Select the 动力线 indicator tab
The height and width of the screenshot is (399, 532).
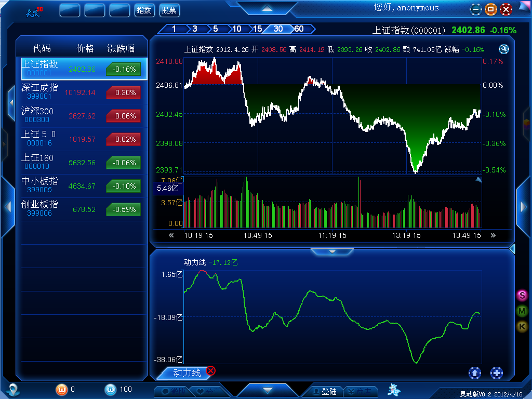187,373
